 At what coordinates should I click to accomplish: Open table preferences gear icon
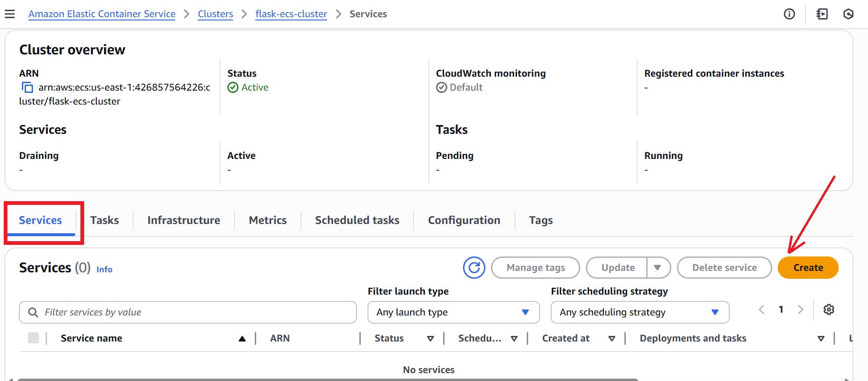[x=829, y=309]
